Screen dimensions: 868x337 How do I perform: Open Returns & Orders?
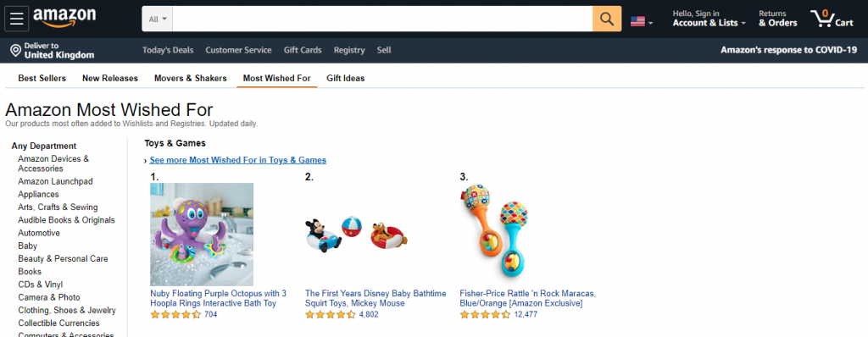click(778, 19)
